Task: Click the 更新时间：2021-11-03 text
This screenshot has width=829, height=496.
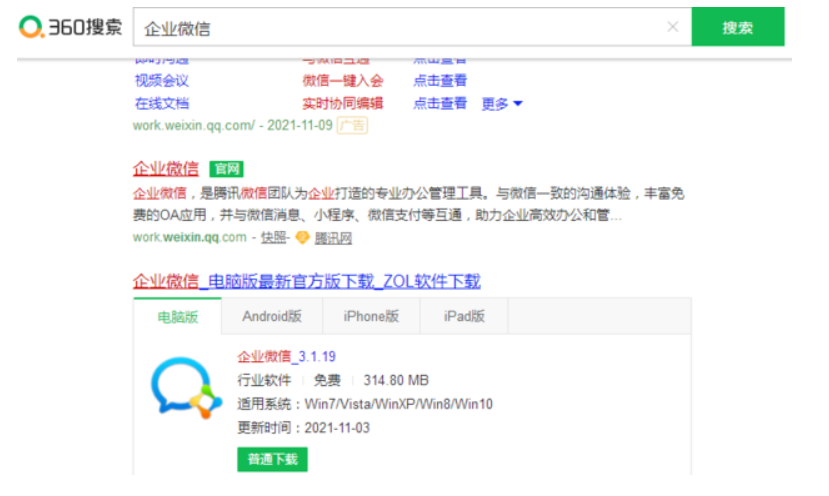Action: (303, 427)
